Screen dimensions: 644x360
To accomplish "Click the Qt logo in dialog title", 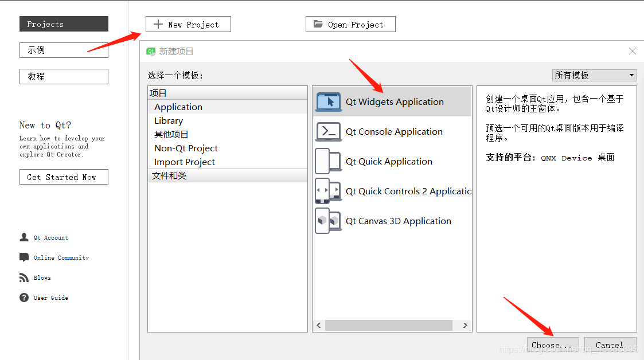I will point(151,52).
